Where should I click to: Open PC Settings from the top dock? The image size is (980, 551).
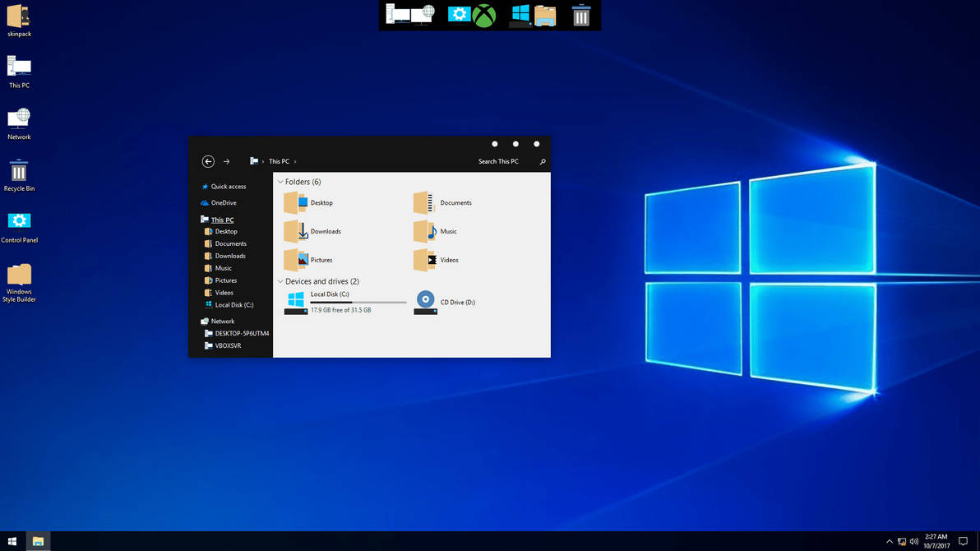pyautogui.click(x=460, y=15)
